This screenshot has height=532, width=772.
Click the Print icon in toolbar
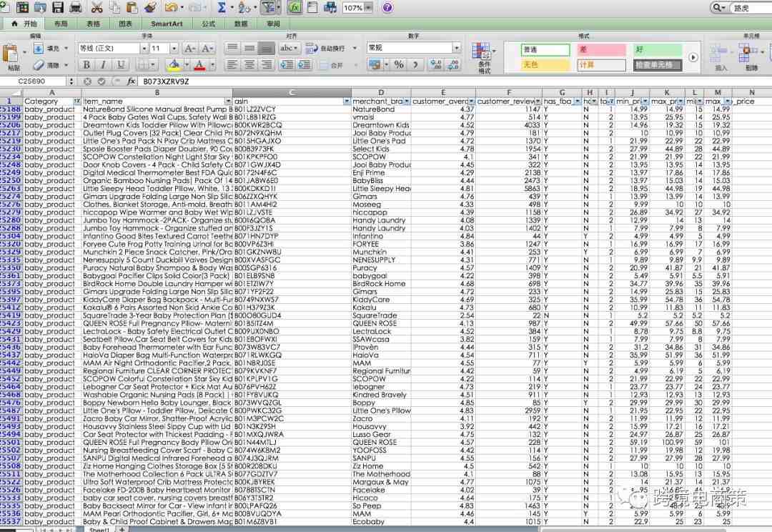(75, 7)
